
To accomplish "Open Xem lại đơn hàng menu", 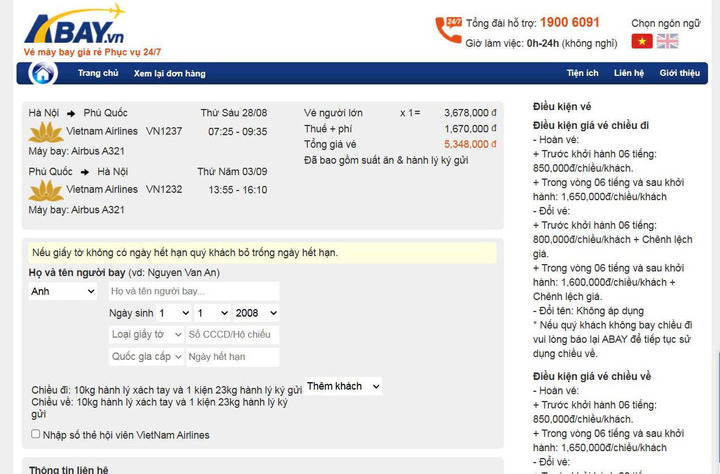I will pyautogui.click(x=169, y=73).
